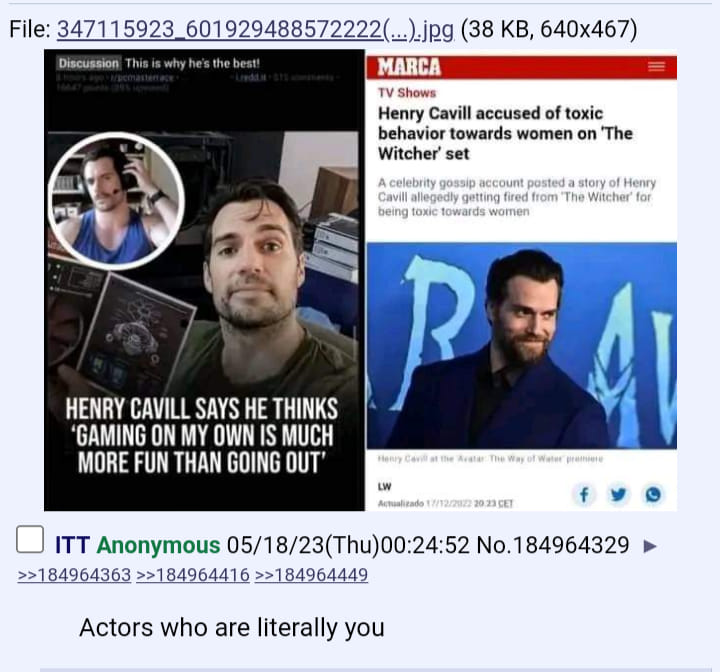Follow reply link >>184964416

point(192,575)
